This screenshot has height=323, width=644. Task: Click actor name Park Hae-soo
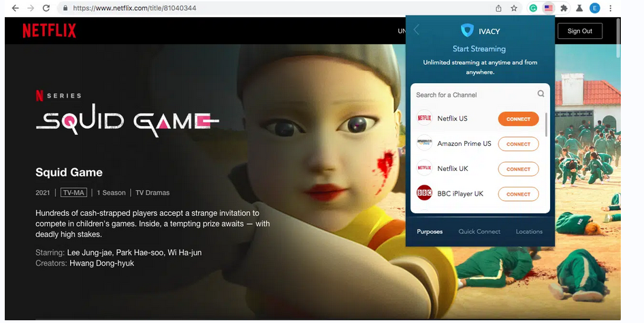pos(140,252)
